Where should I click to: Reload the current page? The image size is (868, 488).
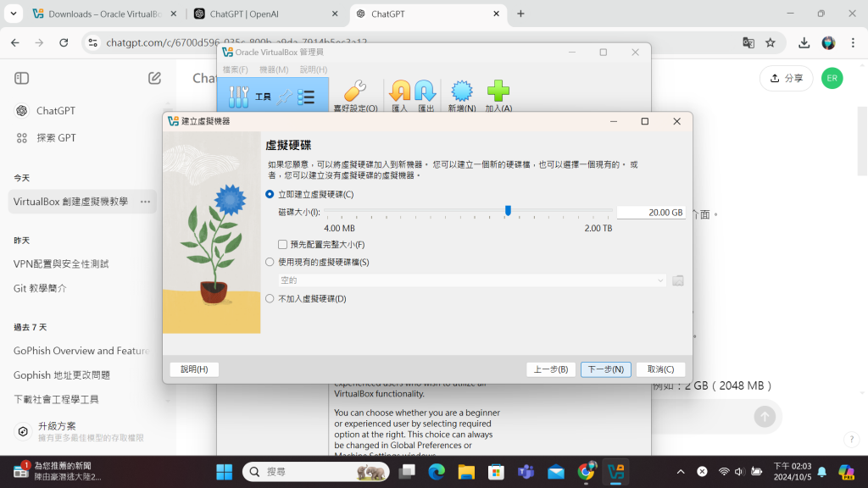click(x=64, y=42)
